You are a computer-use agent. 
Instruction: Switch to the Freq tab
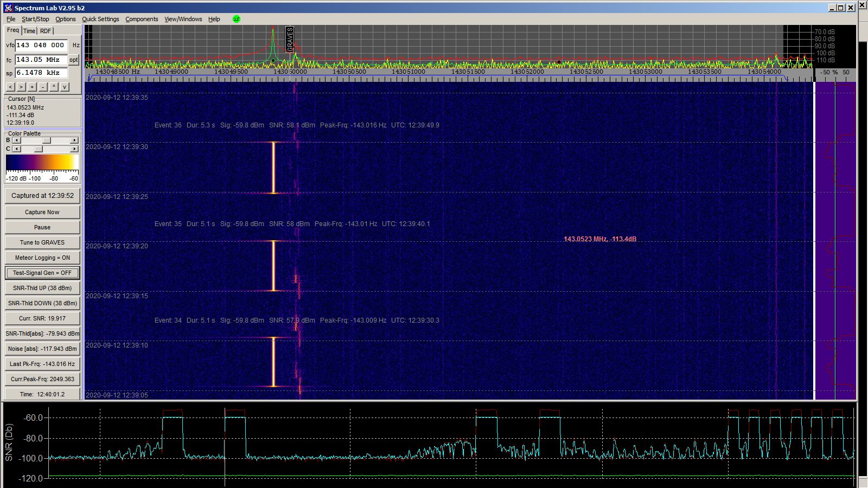[x=13, y=30]
